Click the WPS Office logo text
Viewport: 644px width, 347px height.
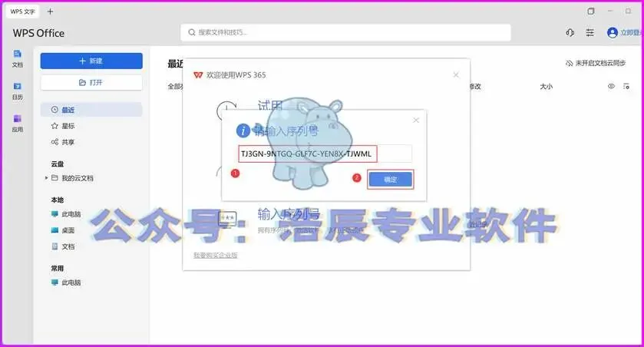point(38,33)
